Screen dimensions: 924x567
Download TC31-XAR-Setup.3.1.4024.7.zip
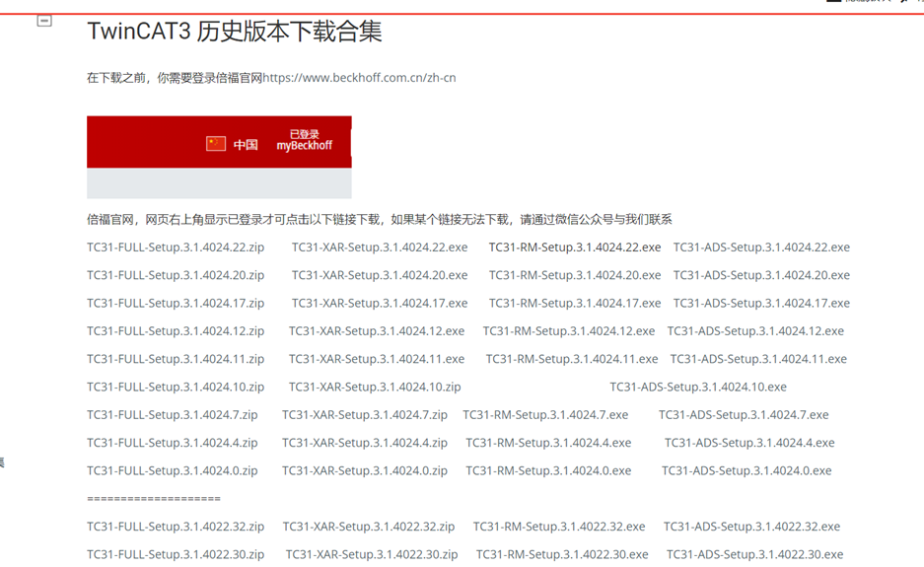pyautogui.click(x=365, y=415)
